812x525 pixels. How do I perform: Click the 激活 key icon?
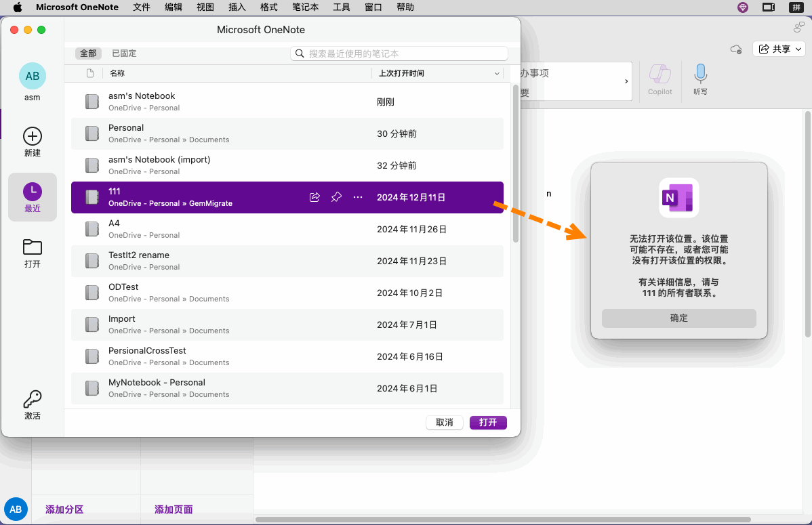(32, 399)
